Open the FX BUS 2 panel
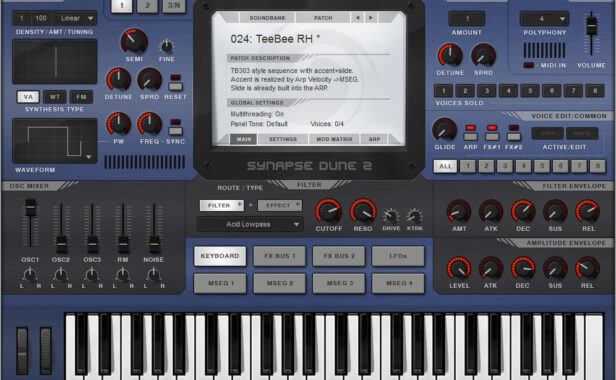This screenshot has height=380, width=616. tap(339, 256)
